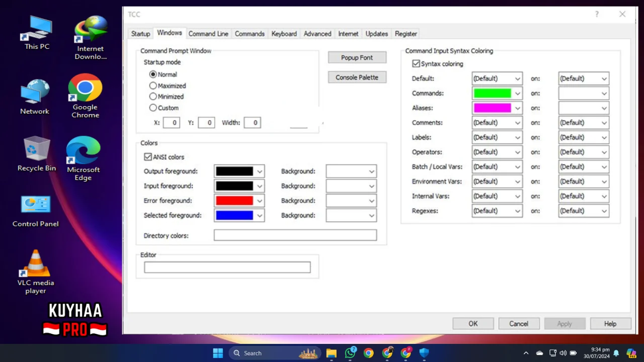Viewport: 644px width, 362px height.
Task: Open the taskbar clock and date
Action: (596, 353)
